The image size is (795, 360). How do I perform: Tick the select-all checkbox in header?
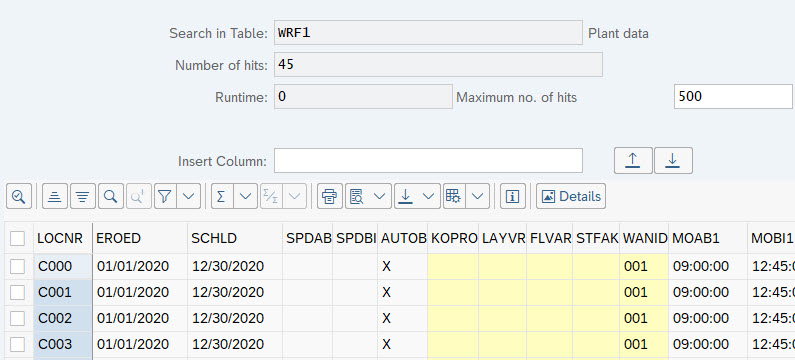18,238
